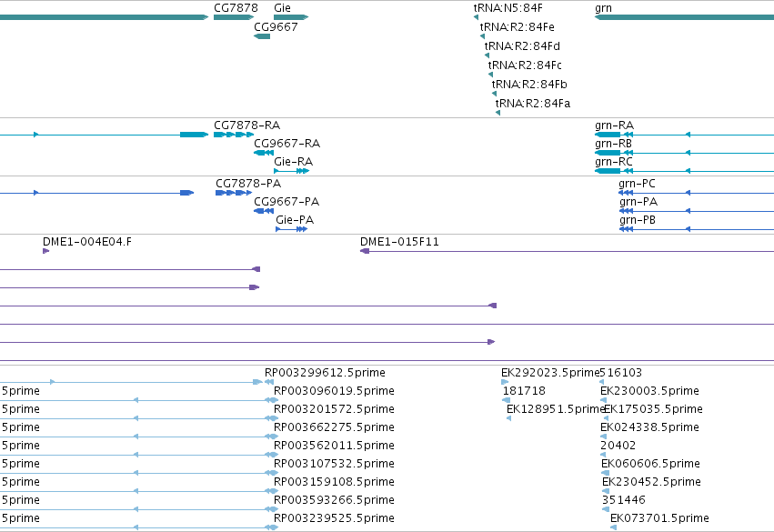Viewport: 774px width, 532px height.
Task: Click the RP003562011.5prime EST label
Action: (x=334, y=446)
